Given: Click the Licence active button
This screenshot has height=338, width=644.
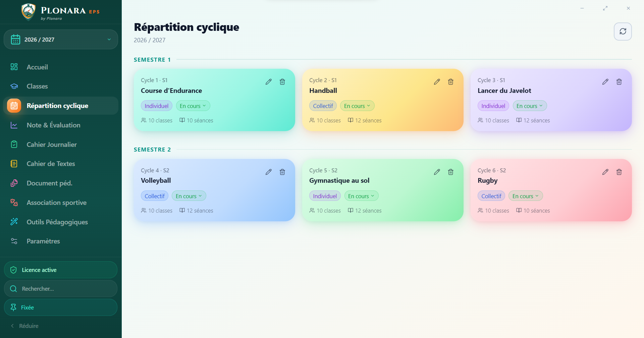Looking at the screenshot, I should (x=61, y=270).
